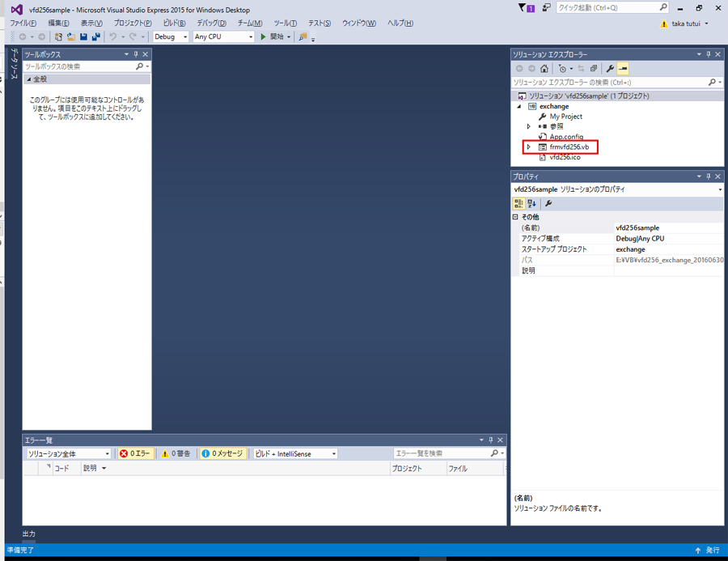Image resolution: width=728 pixels, height=561 pixels.
Task: Select vfd256.ico in Solution Explorer
Action: [565, 157]
